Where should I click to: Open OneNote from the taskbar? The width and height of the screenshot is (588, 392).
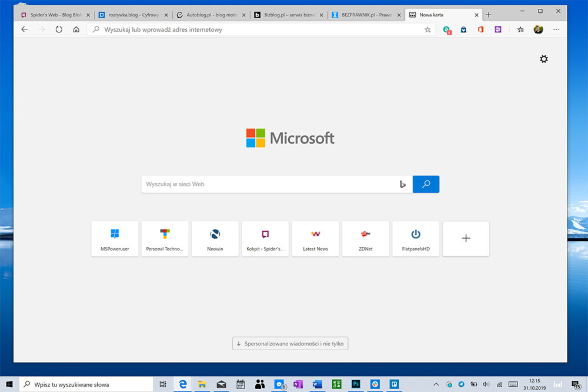pyautogui.click(x=298, y=384)
